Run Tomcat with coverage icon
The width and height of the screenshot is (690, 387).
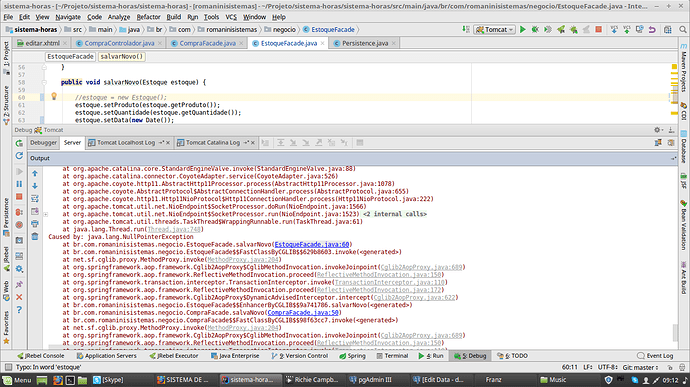(x=548, y=29)
